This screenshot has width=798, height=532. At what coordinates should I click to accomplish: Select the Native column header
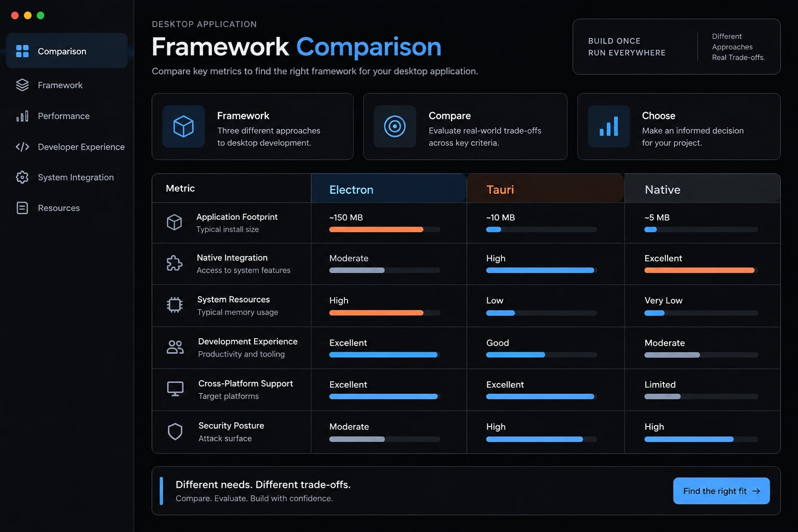pos(702,189)
